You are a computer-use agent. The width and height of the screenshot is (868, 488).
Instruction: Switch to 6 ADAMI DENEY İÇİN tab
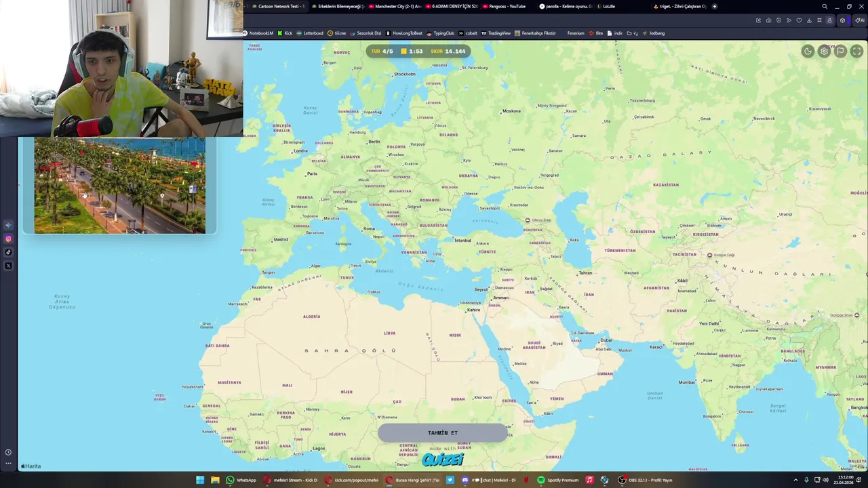pos(452,6)
